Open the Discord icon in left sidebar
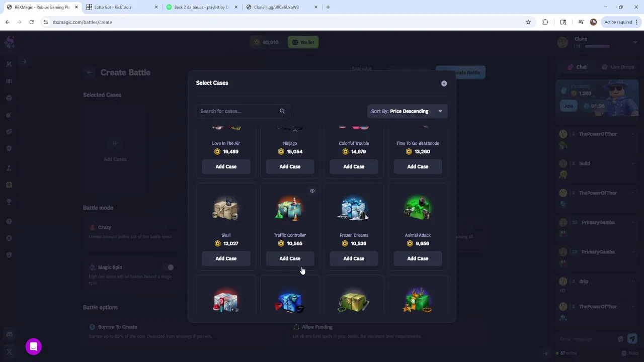This screenshot has height=362, width=644. pyautogui.click(x=9, y=335)
